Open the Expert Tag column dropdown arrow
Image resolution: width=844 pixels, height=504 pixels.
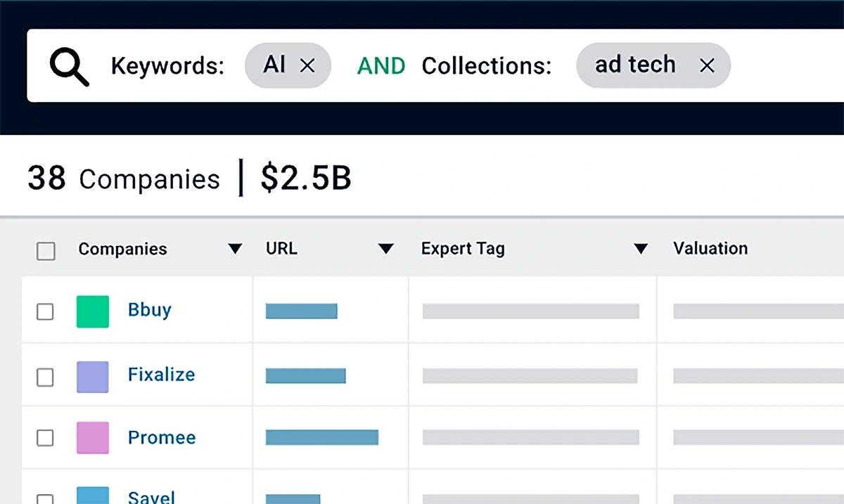click(640, 249)
